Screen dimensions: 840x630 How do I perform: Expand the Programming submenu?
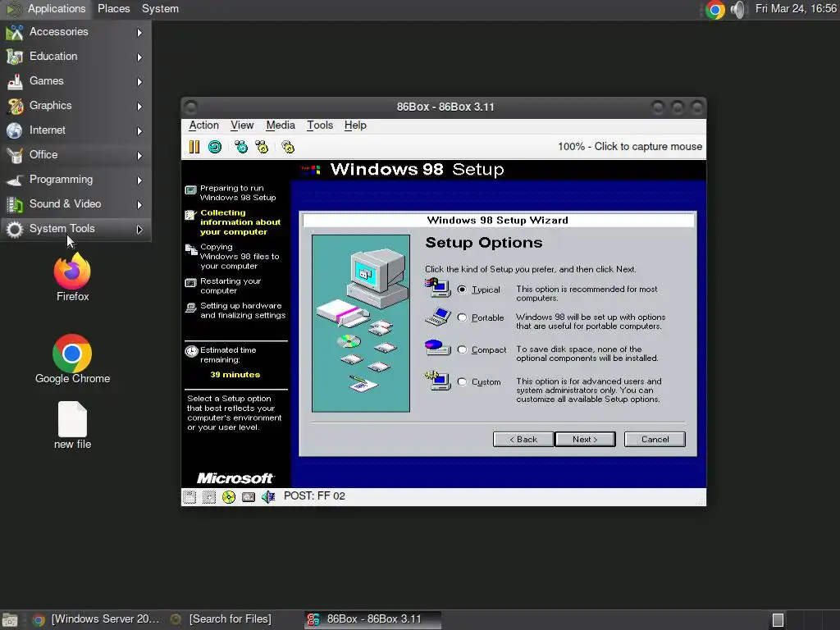click(x=75, y=180)
